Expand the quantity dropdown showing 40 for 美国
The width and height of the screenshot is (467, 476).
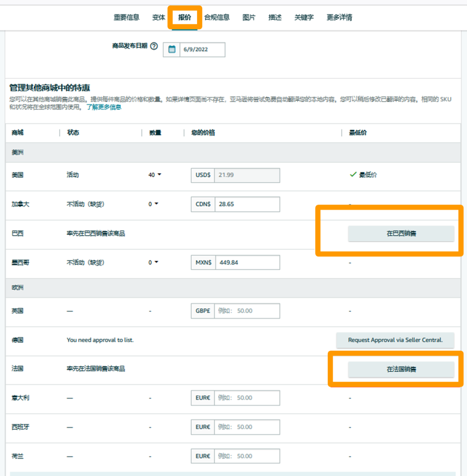tap(155, 175)
